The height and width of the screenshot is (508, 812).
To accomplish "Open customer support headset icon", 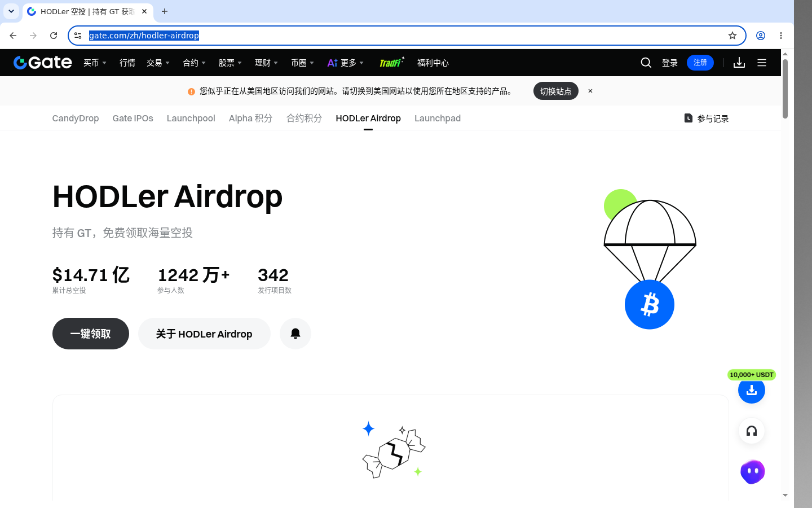I will pos(752,431).
